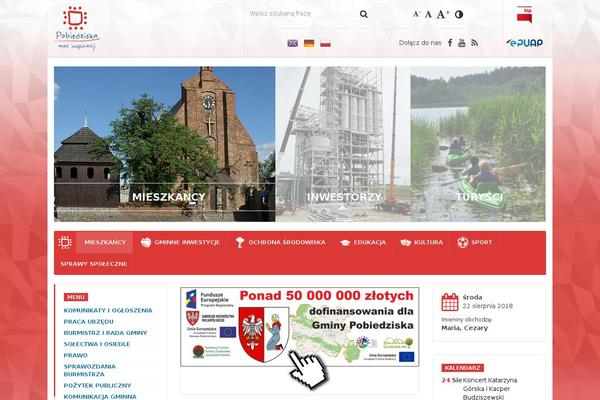The height and width of the screenshot is (400, 600).
Task: Open the ePUAP logo link
Action: point(524,43)
